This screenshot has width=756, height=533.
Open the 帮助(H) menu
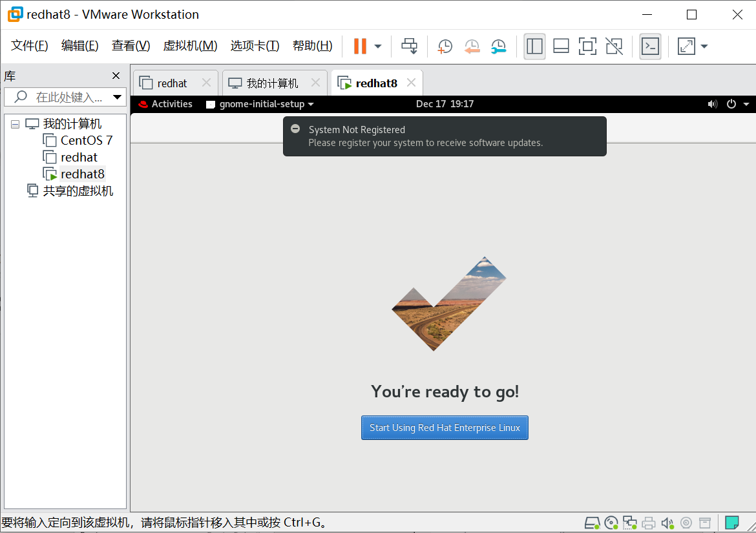click(x=313, y=46)
